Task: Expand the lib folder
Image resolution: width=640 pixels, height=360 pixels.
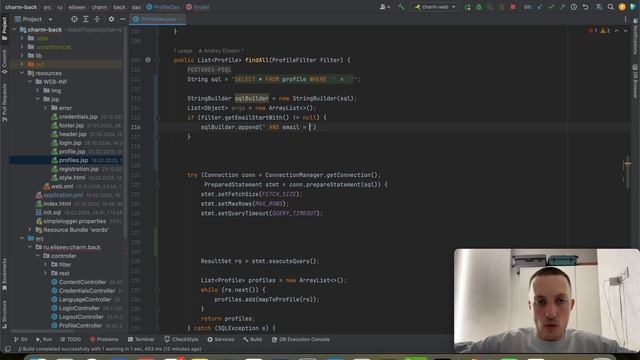Action: pos(22,56)
